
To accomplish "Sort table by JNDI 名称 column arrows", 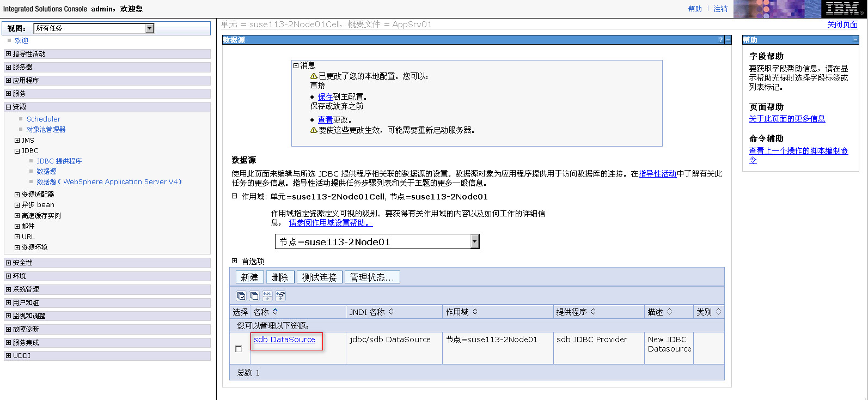I will tap(391, 312).
